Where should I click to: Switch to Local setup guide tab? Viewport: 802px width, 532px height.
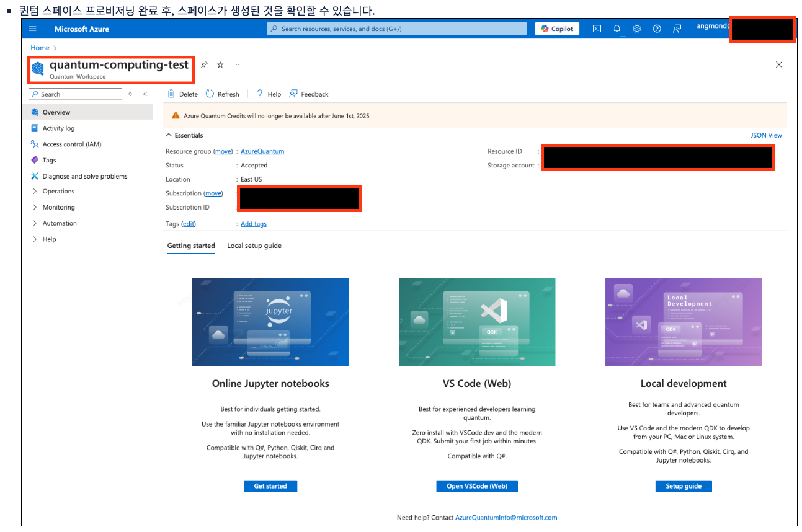[x=254, y=246]
